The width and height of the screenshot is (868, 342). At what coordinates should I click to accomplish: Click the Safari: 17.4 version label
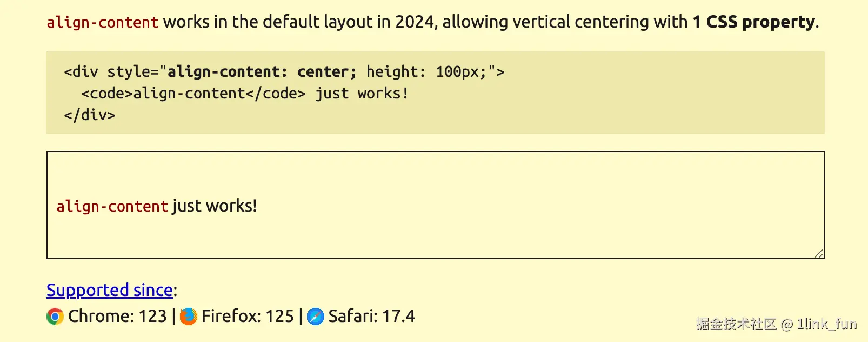[372, 316]
